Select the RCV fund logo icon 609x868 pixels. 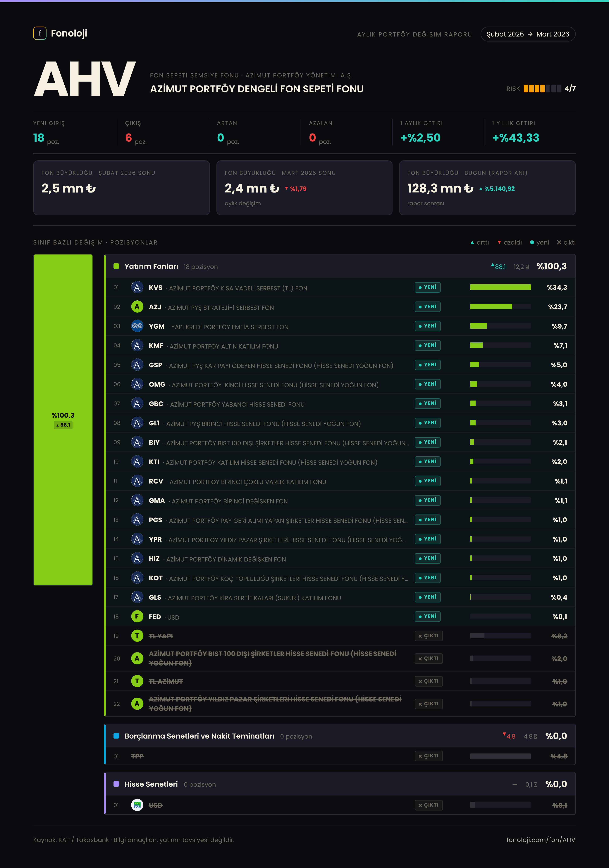point(137,481)
